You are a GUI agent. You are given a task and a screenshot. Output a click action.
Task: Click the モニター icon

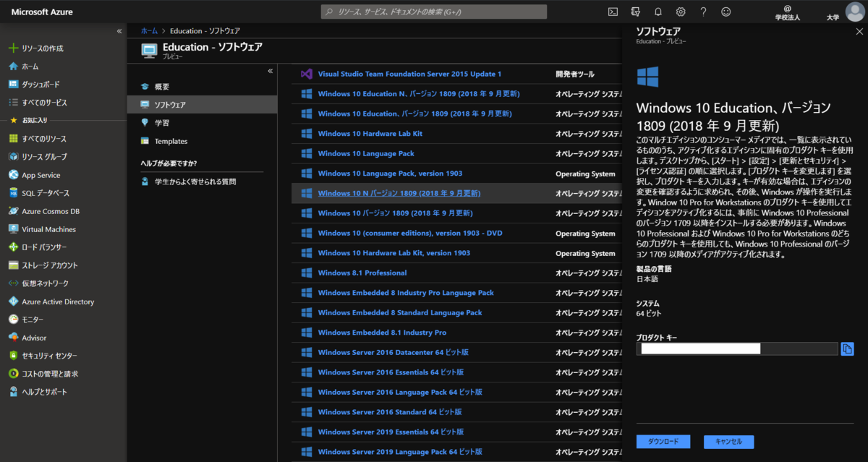click(13, 320)
